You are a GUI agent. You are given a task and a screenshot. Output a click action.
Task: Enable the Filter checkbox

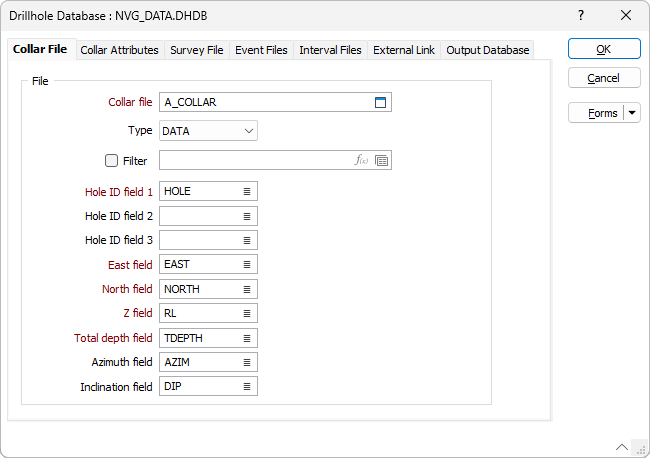pyautogui.click(x=111, y=160)
